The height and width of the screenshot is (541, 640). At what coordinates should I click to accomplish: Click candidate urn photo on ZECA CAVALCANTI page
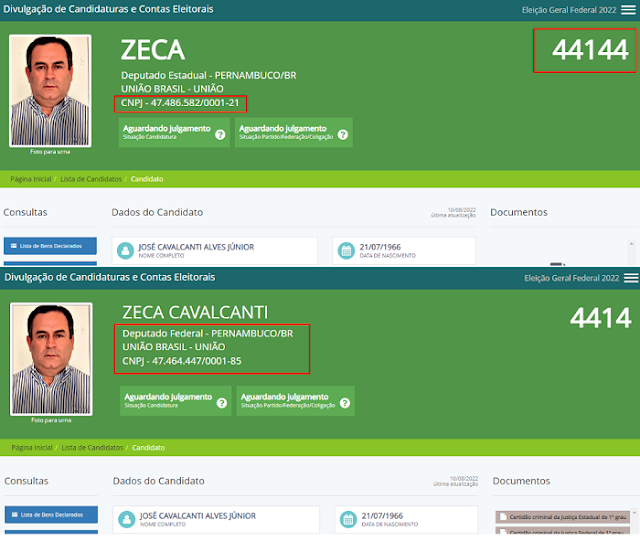[51, 359]
